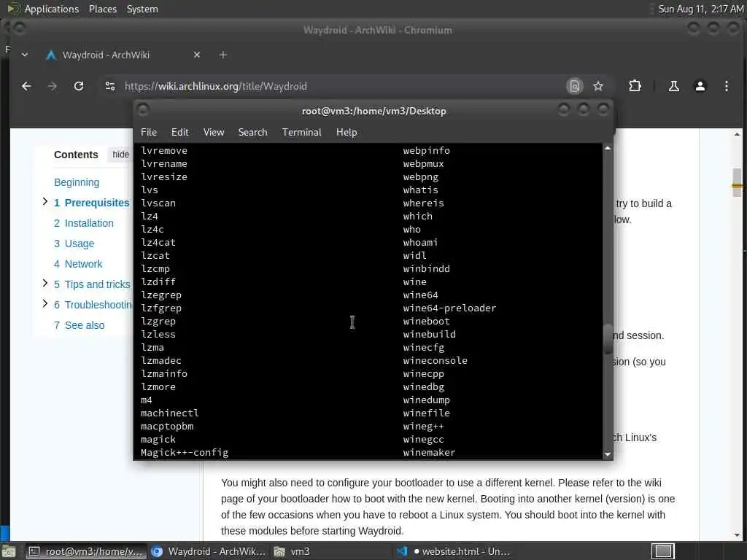Open the tab search dropdown arrow
The height and width of the screenshot is (560, 747).
[x=25, y=55]
